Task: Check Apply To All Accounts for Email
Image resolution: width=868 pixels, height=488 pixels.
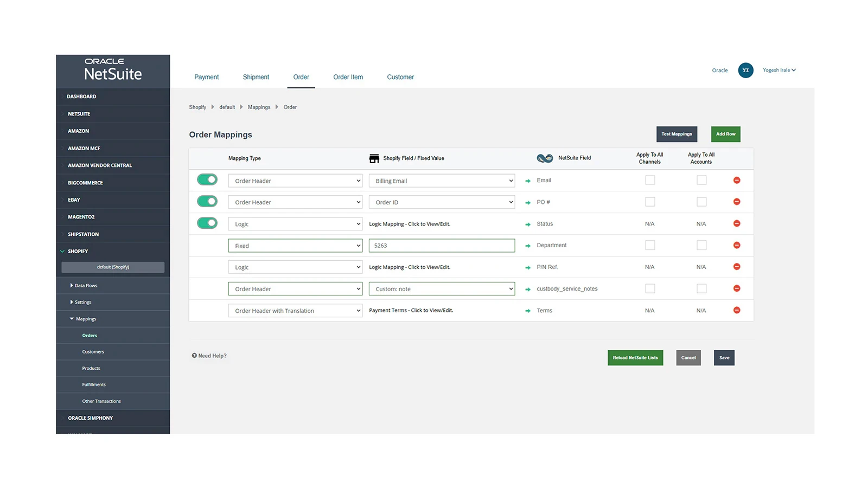Action: click(x=701, y=180)
